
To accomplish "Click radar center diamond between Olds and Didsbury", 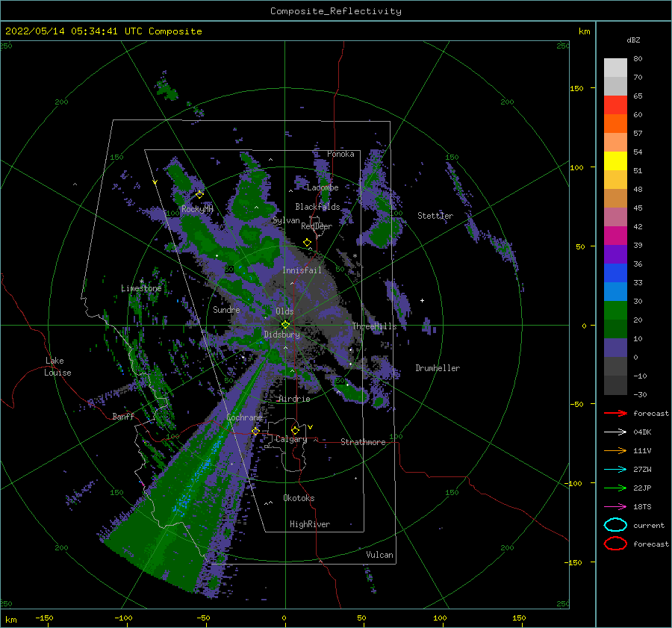I will (285, 325).
